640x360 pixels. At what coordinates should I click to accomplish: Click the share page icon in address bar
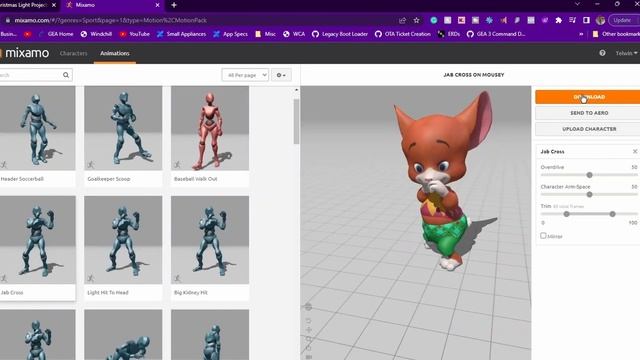[x=402, y=20]
